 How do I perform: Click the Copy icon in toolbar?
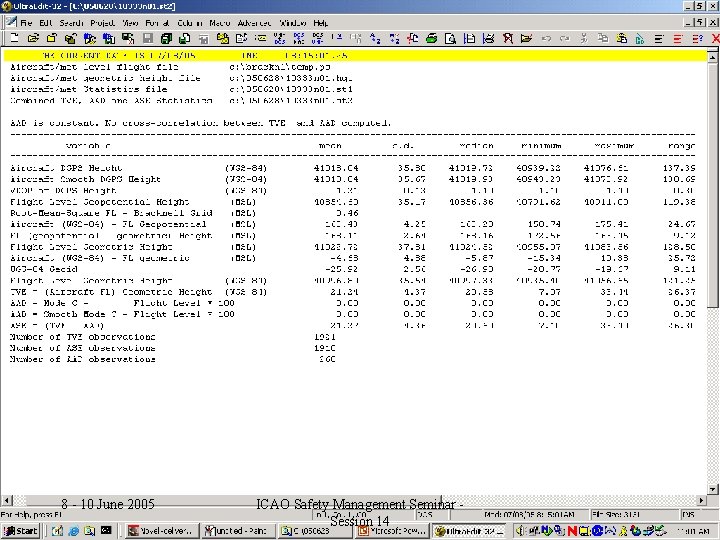tap(602, 39)
